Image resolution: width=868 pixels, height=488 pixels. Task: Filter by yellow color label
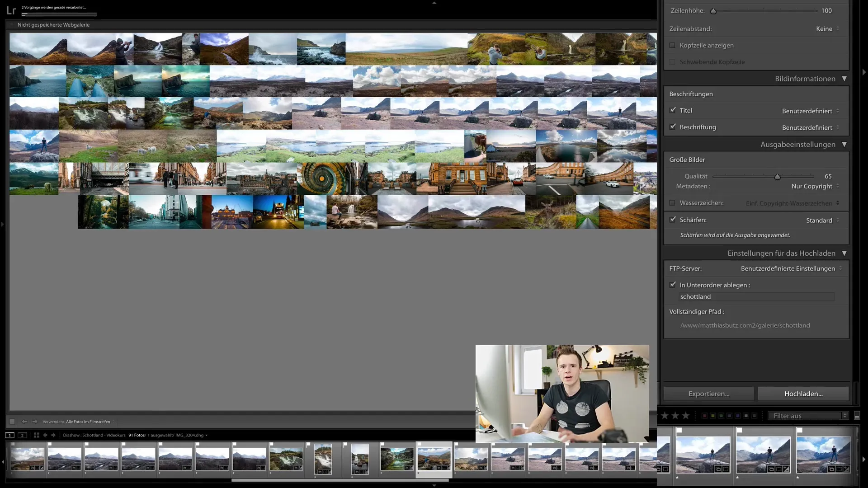(x=713, y=416)
